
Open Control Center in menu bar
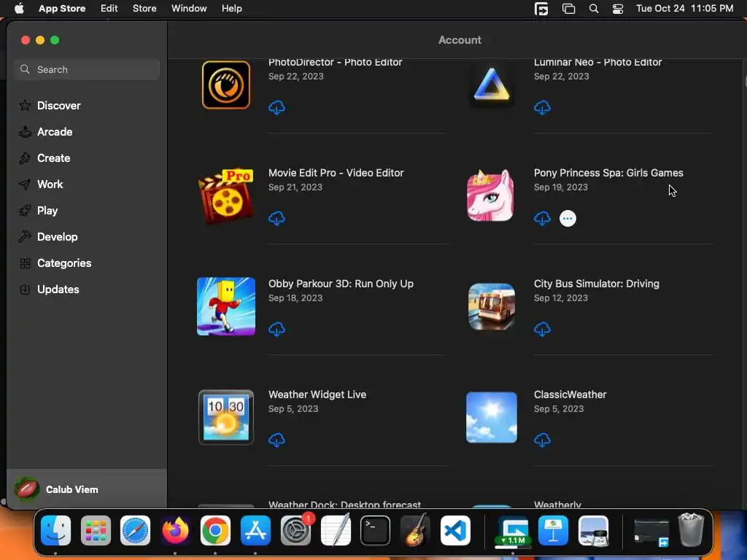[618, 9]
